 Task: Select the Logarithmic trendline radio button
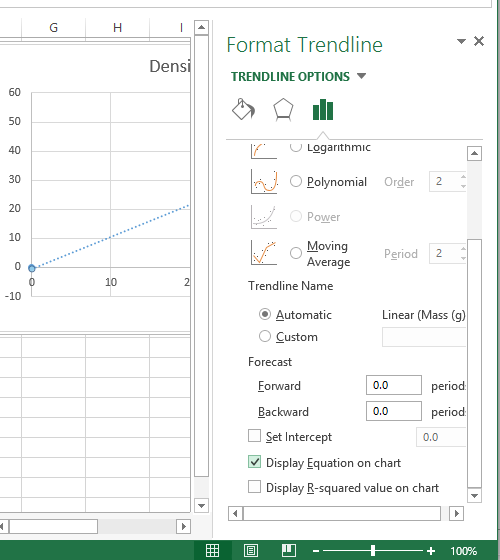[x=296, y=147]
